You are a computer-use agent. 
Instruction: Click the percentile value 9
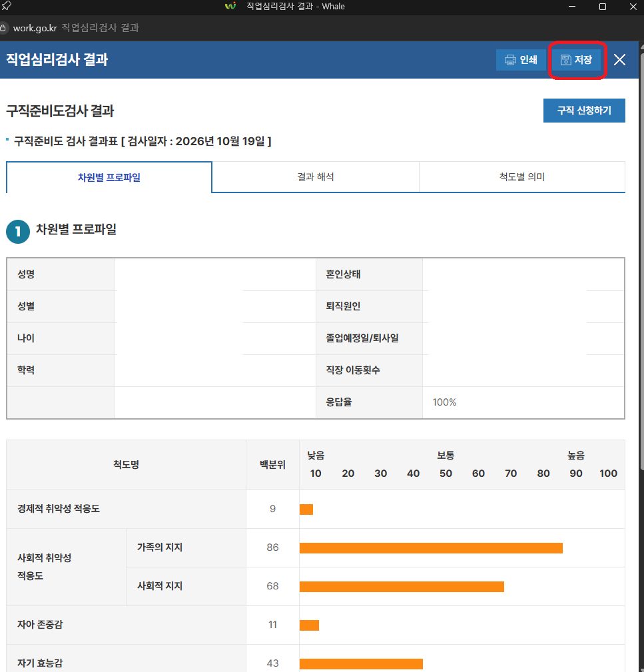coord(272,509)
